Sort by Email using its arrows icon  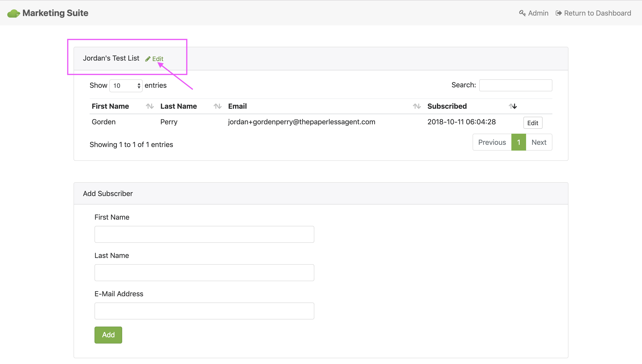pyautogui.click(x=417, y=106)
